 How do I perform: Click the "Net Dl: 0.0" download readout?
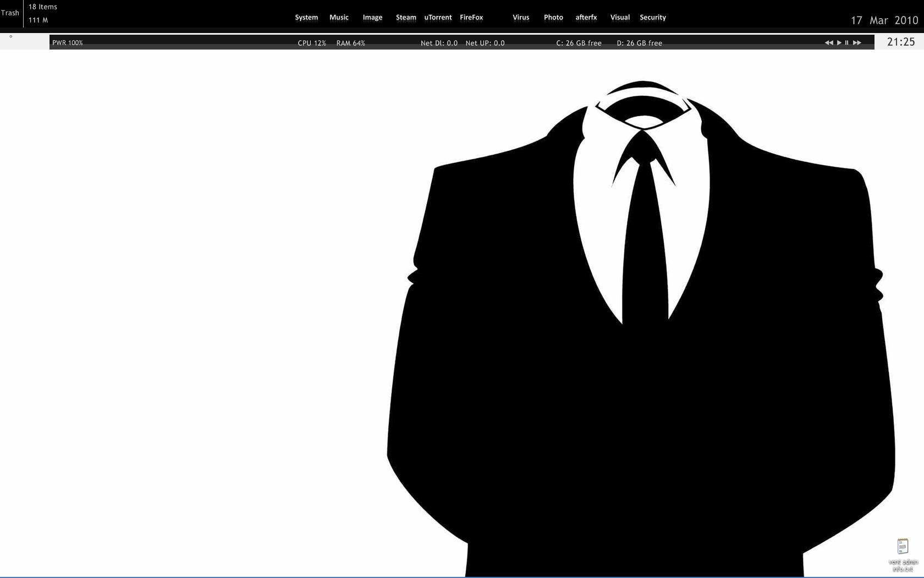439,43
